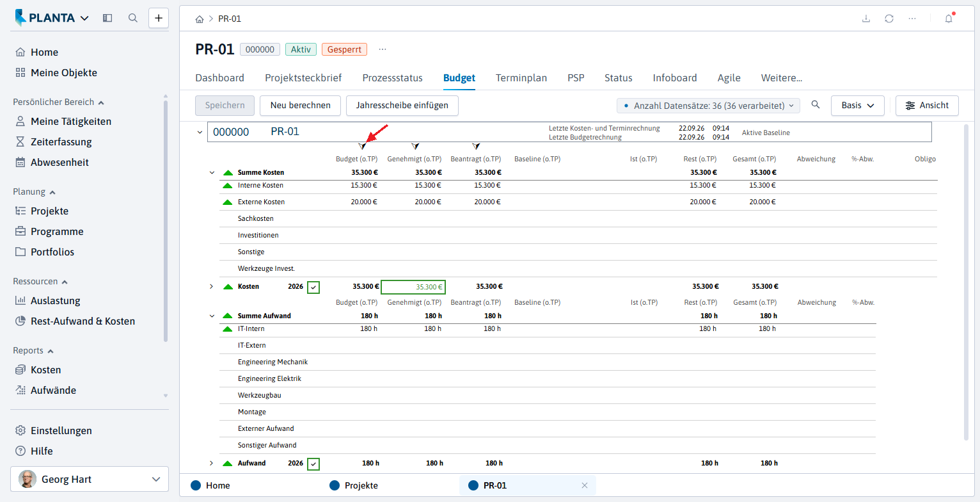This screenshot has height=502, width=980.
Task: Click Jahresscheibe einfügen button
Action: coord(402,106)
